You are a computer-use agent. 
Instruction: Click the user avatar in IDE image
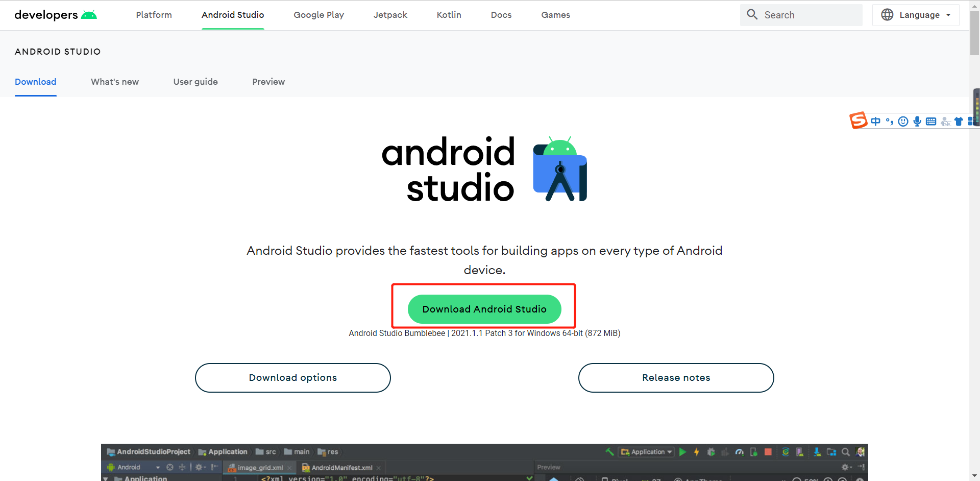pos(860,452)
